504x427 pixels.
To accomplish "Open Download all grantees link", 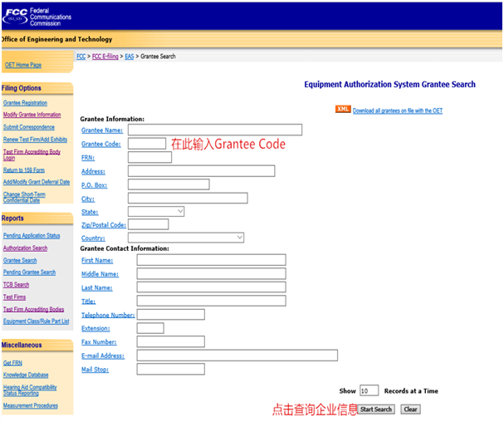I will (398, 110).
